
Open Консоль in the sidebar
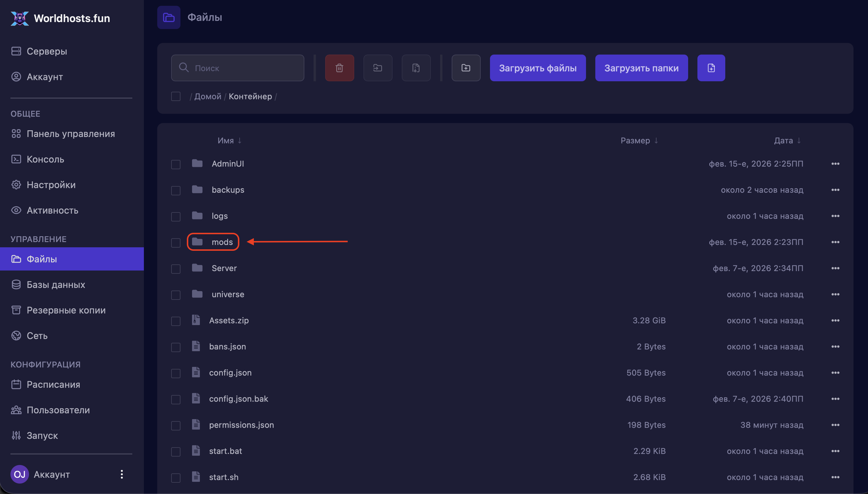pos(45,159)
